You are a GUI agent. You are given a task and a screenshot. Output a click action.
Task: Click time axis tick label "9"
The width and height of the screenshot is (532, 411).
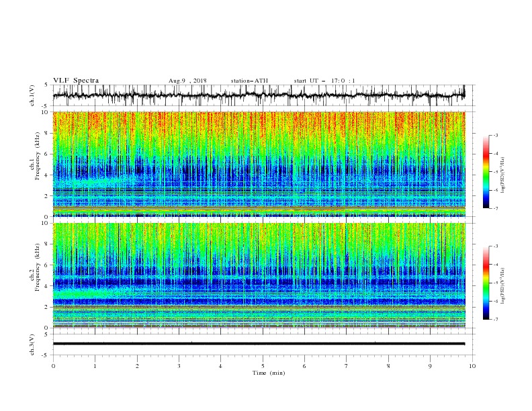point(430,366)
